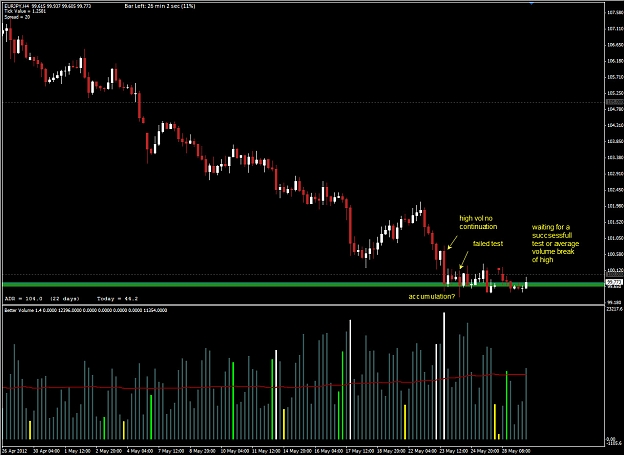The width and height of the screenshot is (625, 456).
Task: Click the 103.380 price scale value
Action: tap(615, 157)
